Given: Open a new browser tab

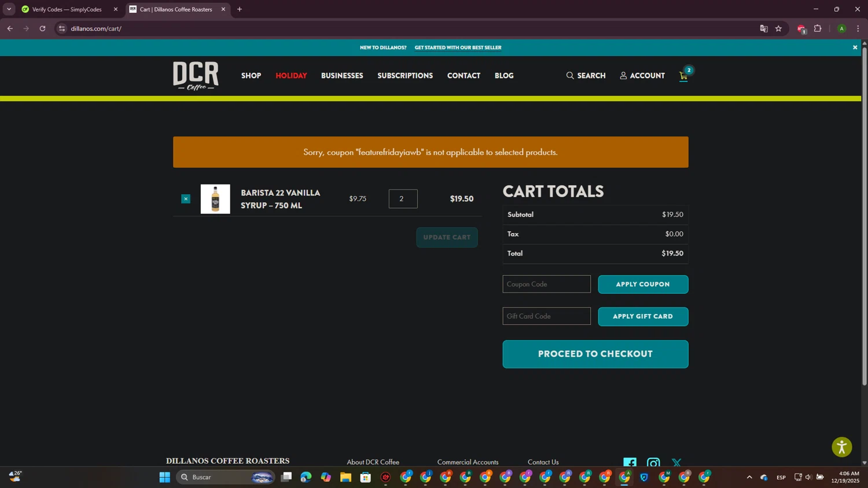Looking at the screenshot, I should pos(240,9).
